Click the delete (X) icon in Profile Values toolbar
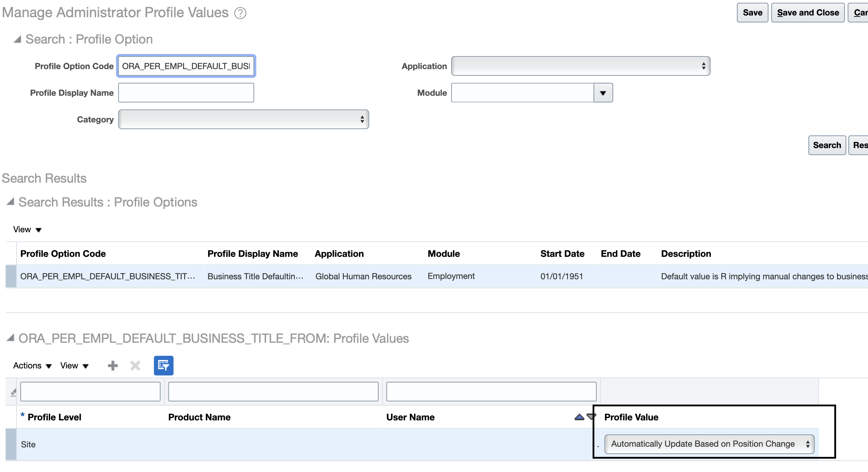The image size is (868, 472). click(x=135, y=365)
